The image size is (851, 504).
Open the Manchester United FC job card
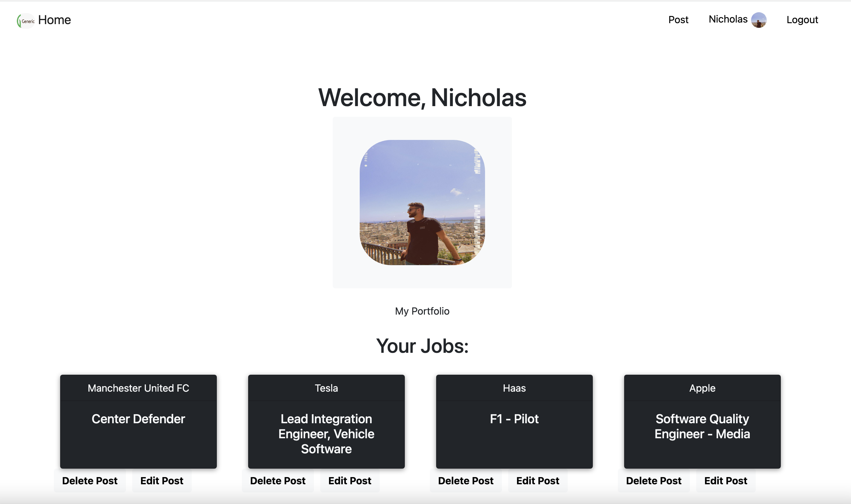[138, 421]
